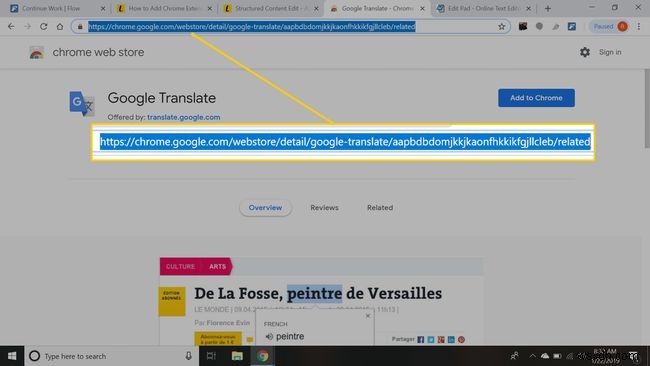Click the preview image of Le Monde article
650x366 pixels.
click(x=321, y=301)
